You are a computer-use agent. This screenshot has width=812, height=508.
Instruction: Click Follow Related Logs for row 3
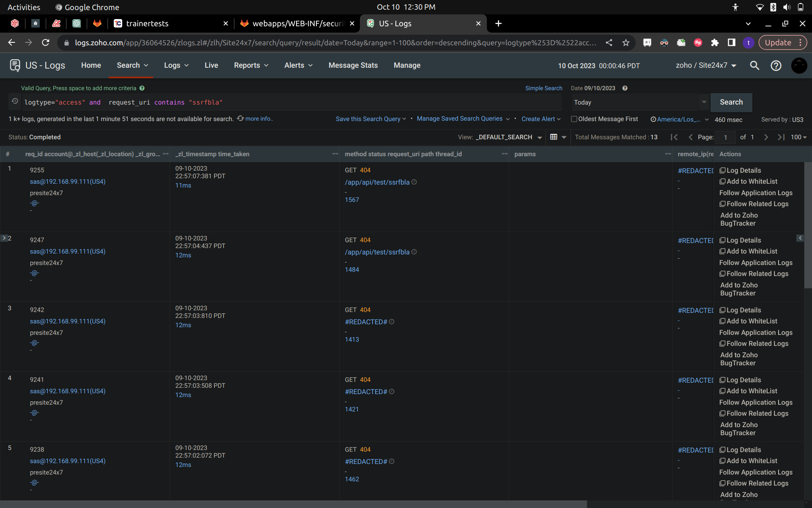click(x=754, y=343)
